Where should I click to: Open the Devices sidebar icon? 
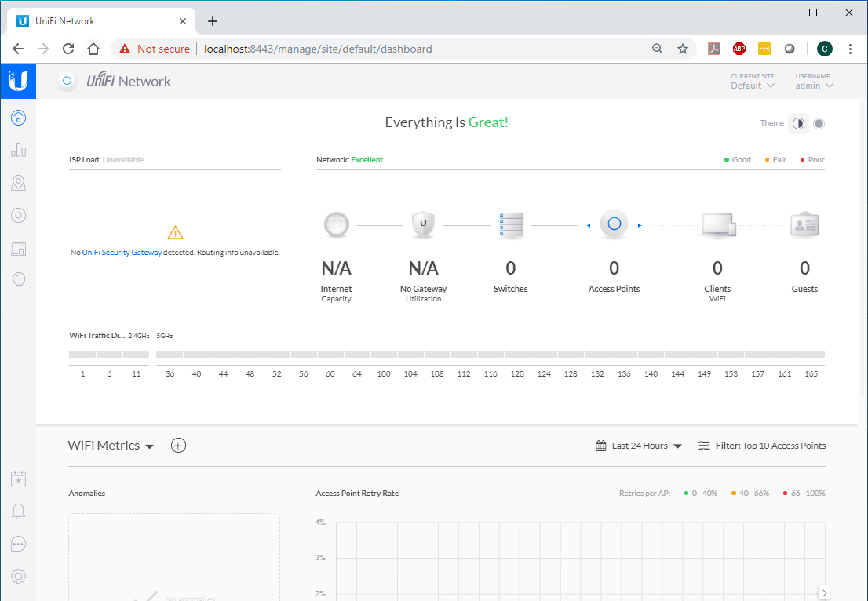(x=18, y=216)
